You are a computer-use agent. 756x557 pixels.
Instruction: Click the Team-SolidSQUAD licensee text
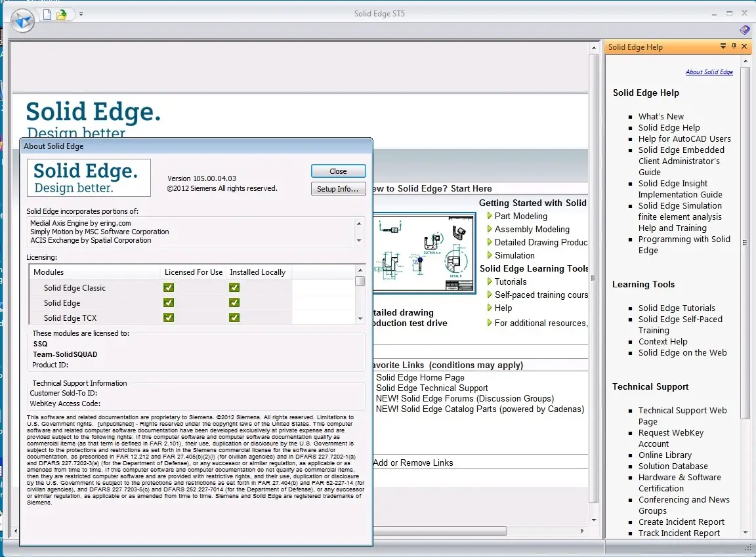65,354
